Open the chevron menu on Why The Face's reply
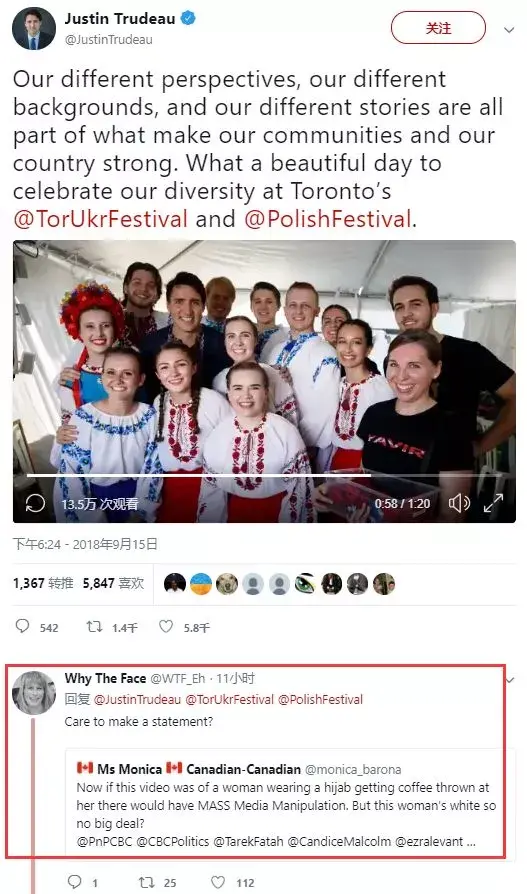Image resolution: width=527 pixels, height=894 pixels. click(x=510, y=680)
